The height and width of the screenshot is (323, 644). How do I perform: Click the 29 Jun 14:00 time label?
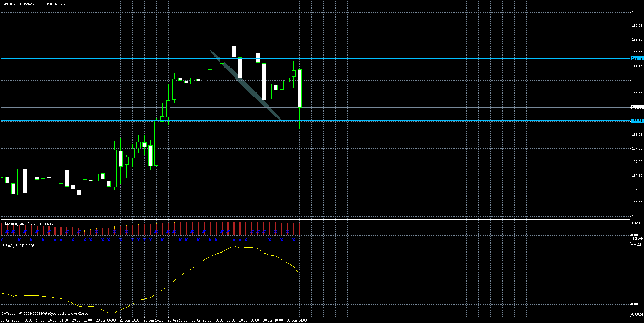click(154, 320)
